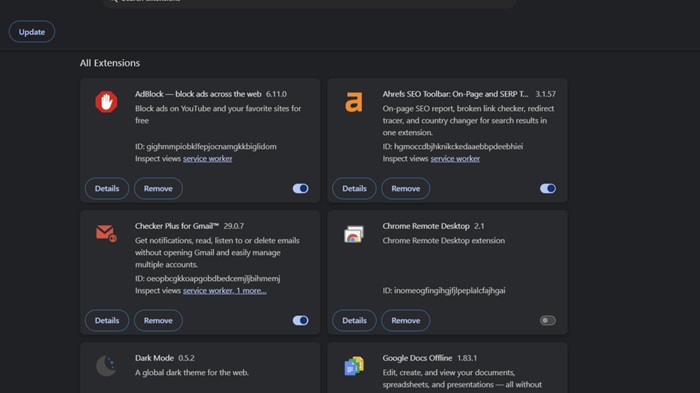Open Details for AdBlock
The width and height of the screenshot is (700, 393).
[107, 188]
